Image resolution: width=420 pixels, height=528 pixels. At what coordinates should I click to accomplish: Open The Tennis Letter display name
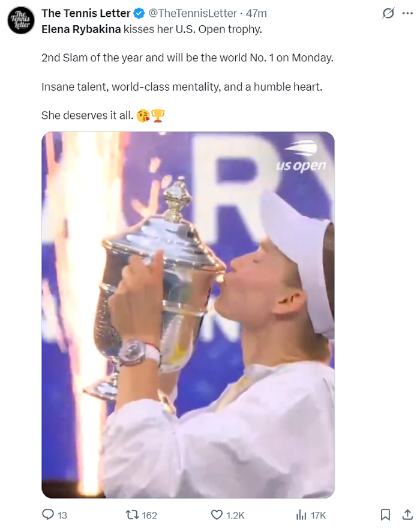86,13
